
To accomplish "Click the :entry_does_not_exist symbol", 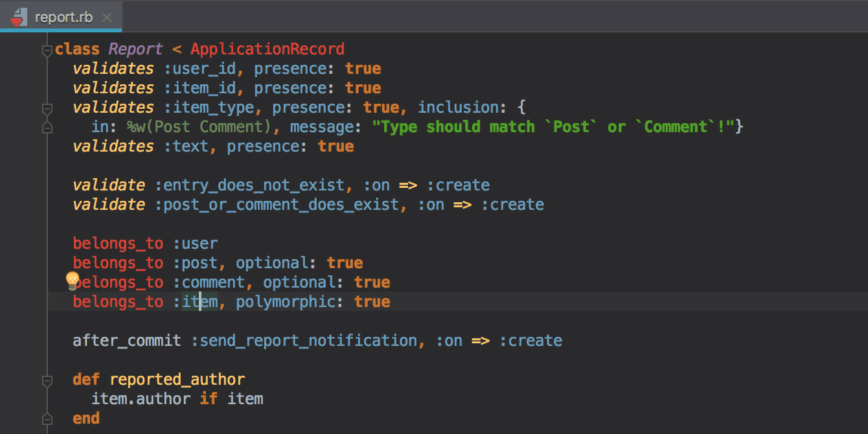I will coord(249,185).
